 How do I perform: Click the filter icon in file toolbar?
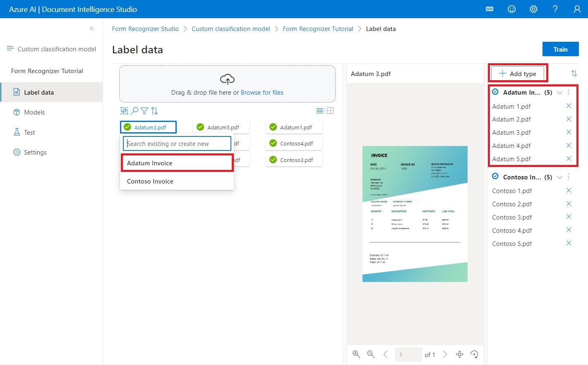[144, 111]
